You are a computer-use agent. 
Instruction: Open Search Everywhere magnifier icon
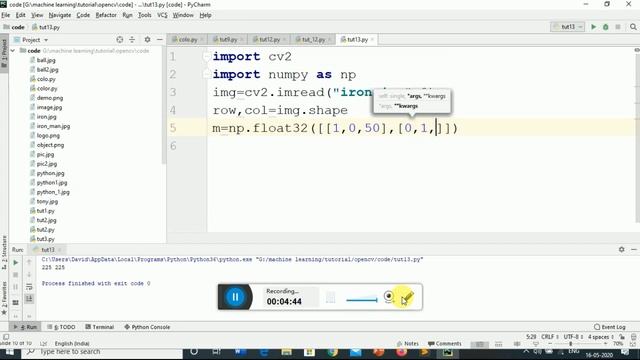click(x=633, y=27)
